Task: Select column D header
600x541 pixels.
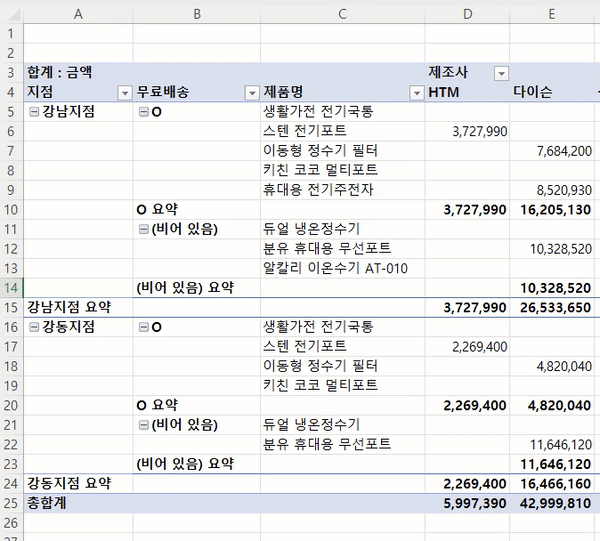Action: tap(467, 15)
